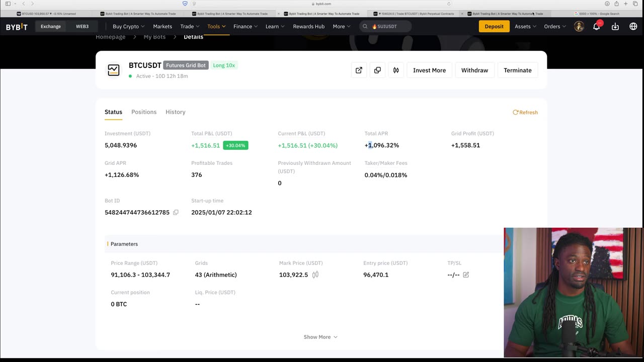This screenshot has height=362, width=644.
Task: Switch to the Positions tab
Action: click(144, 112)
